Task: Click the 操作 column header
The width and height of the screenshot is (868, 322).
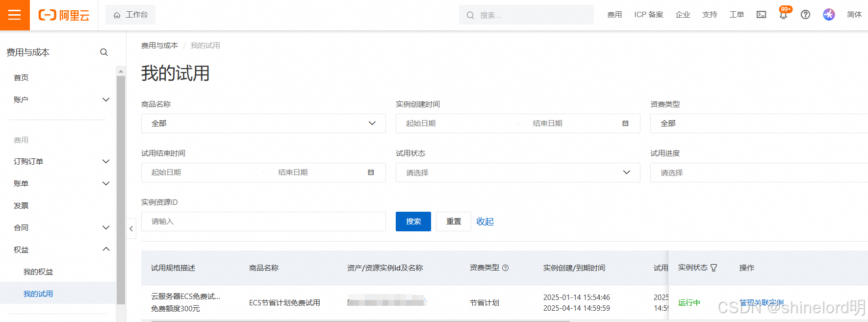Action: tap(747, 268)
